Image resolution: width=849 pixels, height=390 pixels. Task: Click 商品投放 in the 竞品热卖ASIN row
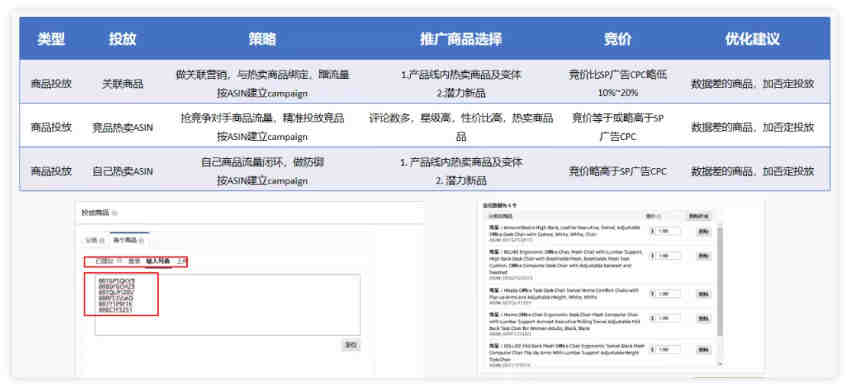pos(51,128)
